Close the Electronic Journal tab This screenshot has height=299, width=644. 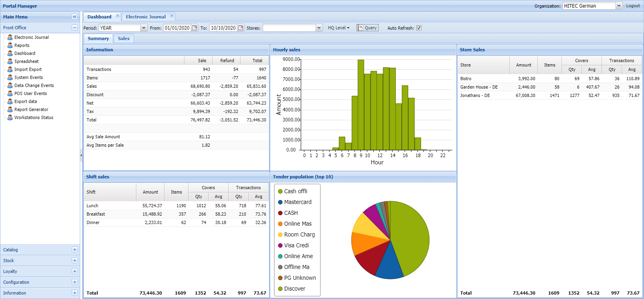click(x=172, y=16)
